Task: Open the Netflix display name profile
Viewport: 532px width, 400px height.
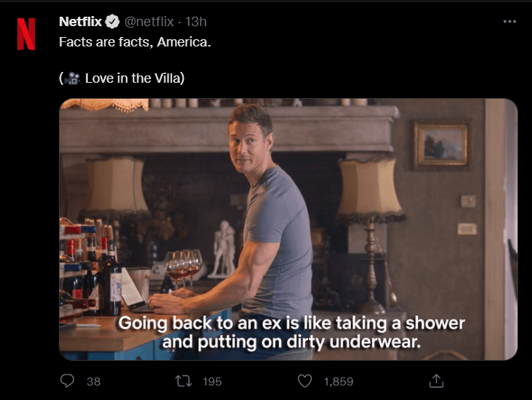Action: coord(81,22)
